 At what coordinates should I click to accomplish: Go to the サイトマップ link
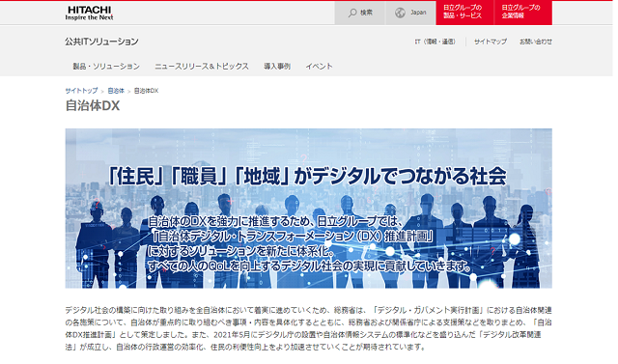[491, 42]
